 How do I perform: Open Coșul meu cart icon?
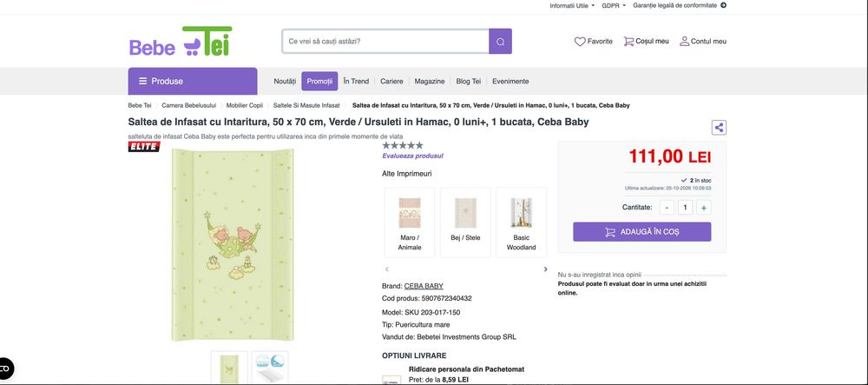(x=628, y=42)
